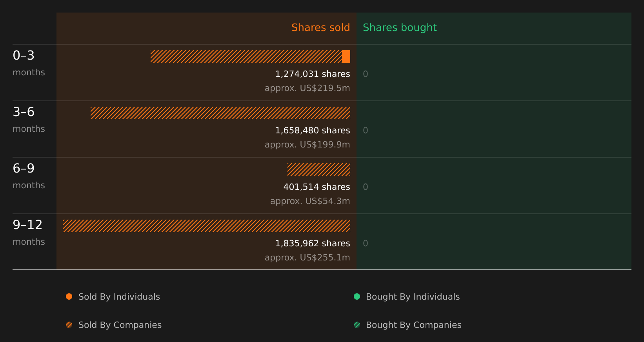
Task: Click the 401,514 shares value
Action: 317,187
